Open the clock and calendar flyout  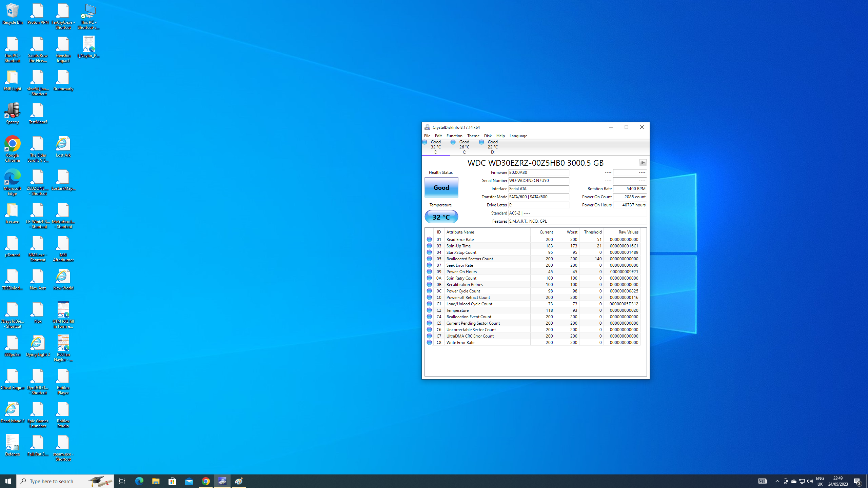click(x=838, y=481)
